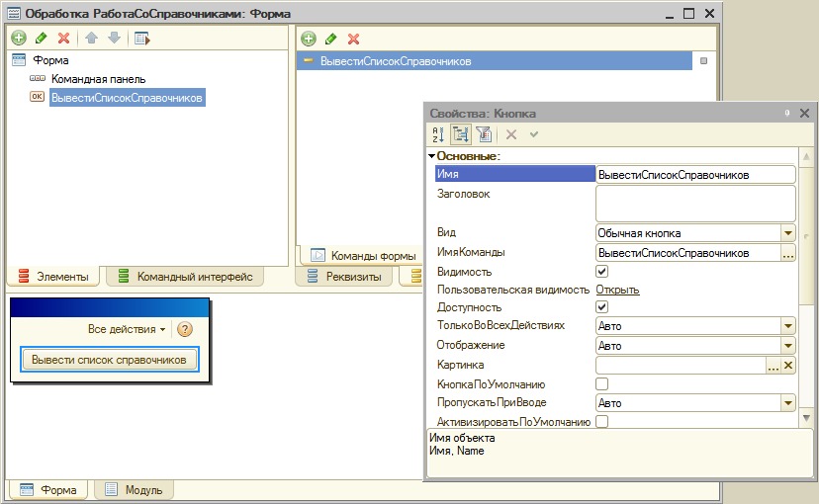The image size is (819, 504).
Task: Delete the selected form command with red X
Action: coord(353,39)
